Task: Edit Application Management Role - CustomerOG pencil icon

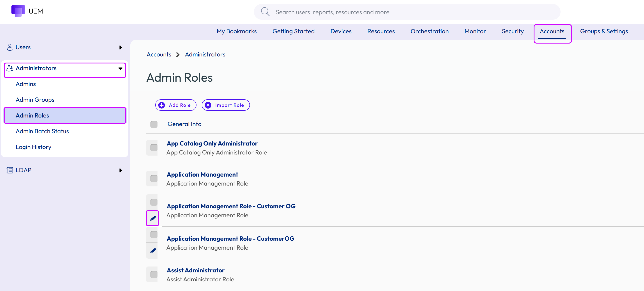Action: 153,251
